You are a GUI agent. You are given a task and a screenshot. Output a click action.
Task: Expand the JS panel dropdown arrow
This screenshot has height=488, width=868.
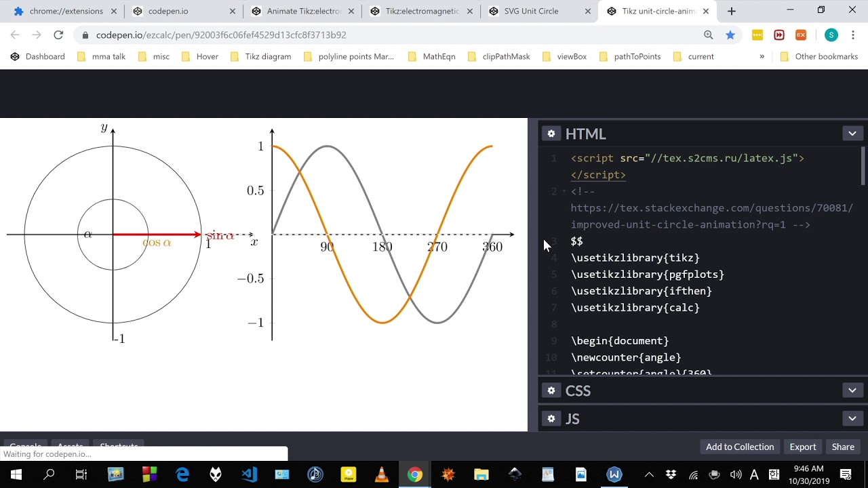pyautogui.click(x=852, y=419)
